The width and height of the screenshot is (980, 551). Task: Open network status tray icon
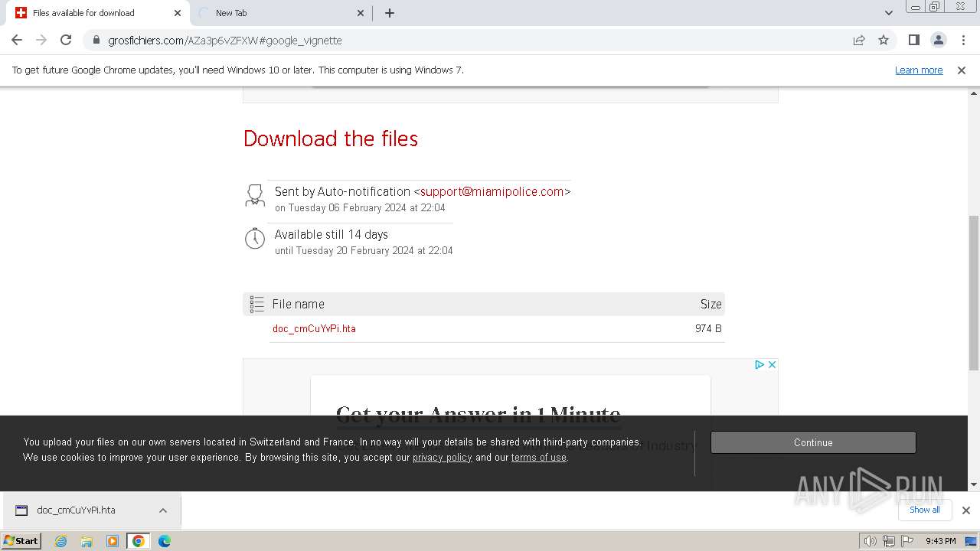[x=889, y=541]
